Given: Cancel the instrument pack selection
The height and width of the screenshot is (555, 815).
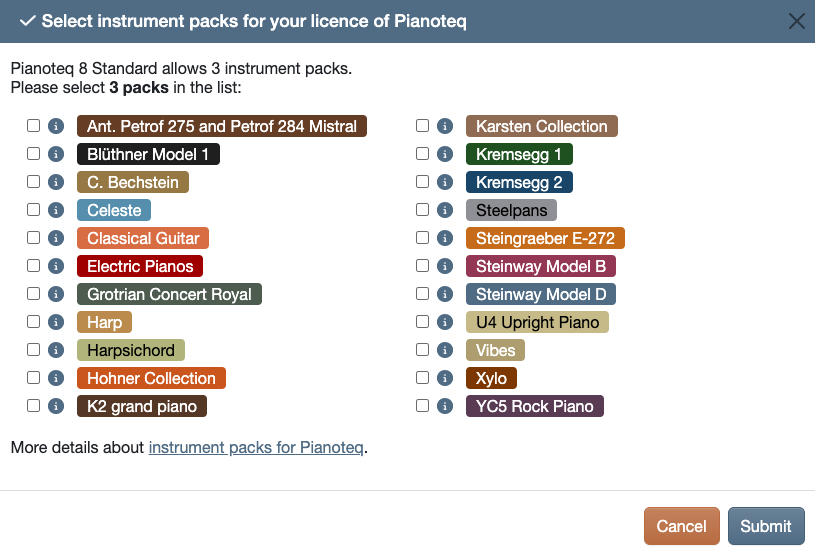Looking at the screenshot, I should coord(681,526).
